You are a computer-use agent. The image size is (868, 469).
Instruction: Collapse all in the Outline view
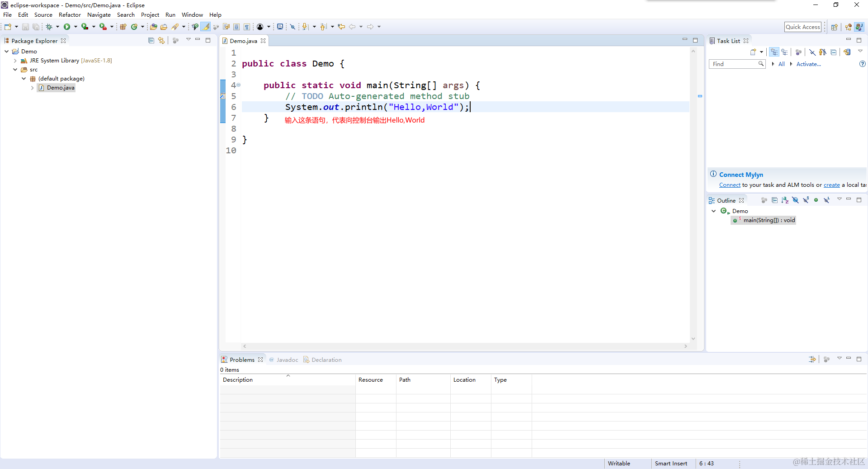774,200
